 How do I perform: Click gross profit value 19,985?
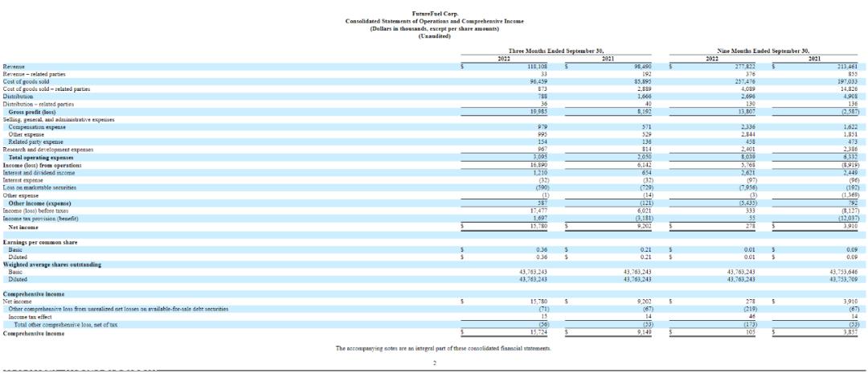538,111
